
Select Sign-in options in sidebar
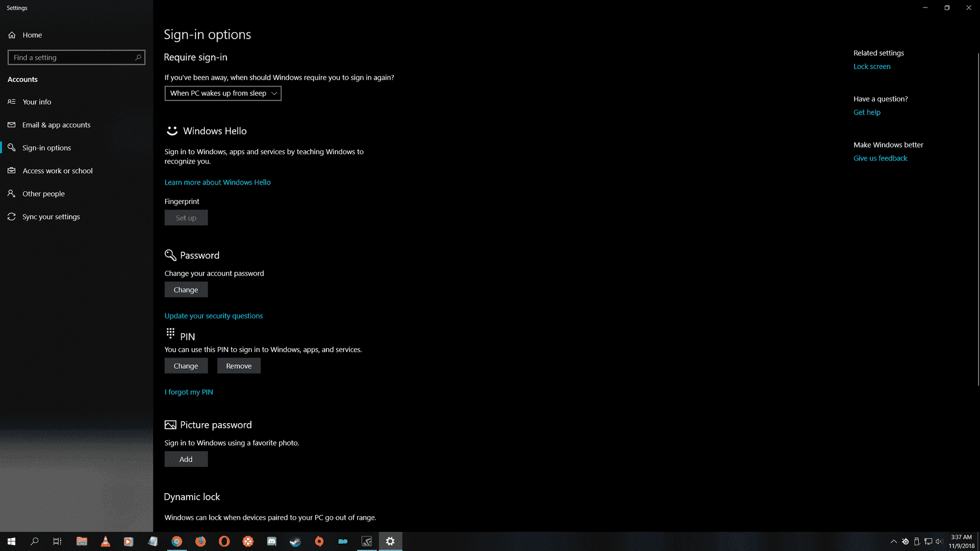[x=47, y=148]
